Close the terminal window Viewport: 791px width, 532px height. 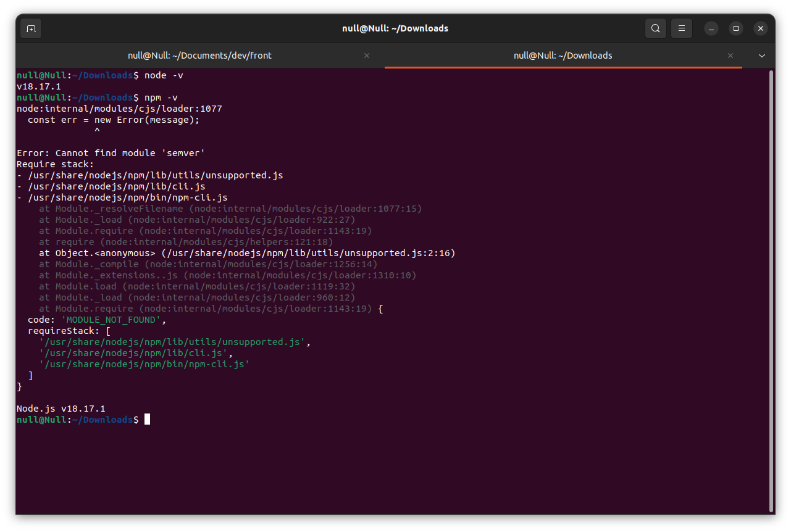coord(761,28)
